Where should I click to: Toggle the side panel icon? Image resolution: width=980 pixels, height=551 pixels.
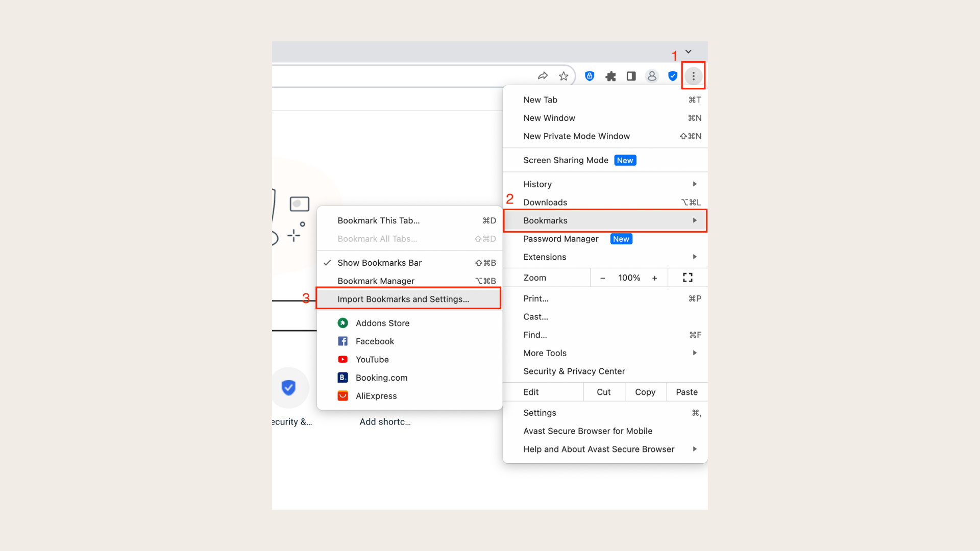tap(631, 76)
